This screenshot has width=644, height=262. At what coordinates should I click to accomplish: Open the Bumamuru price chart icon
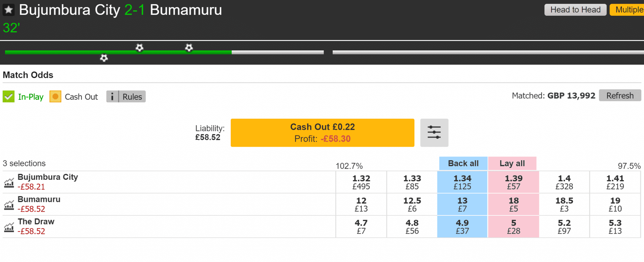click(9, 205)
